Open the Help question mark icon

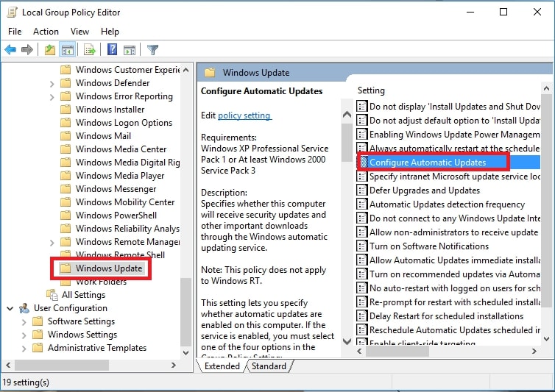point(112,49)
